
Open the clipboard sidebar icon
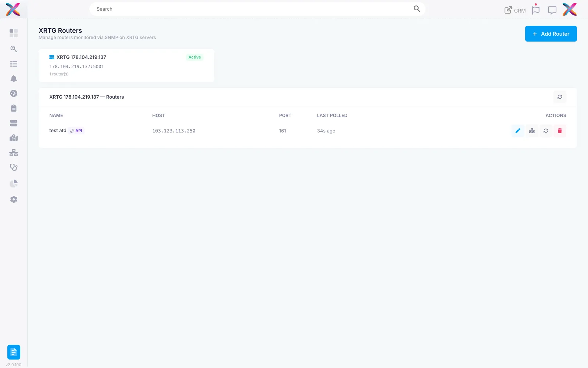click(x=14, y=108)
